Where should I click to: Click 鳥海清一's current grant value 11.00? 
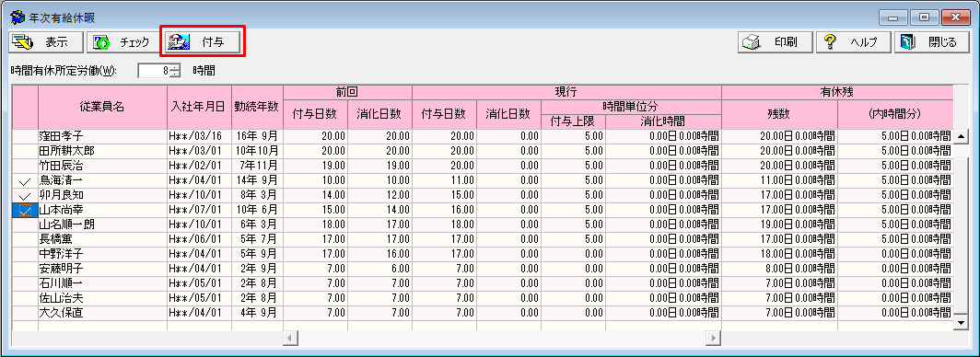[x=444, y=181]
